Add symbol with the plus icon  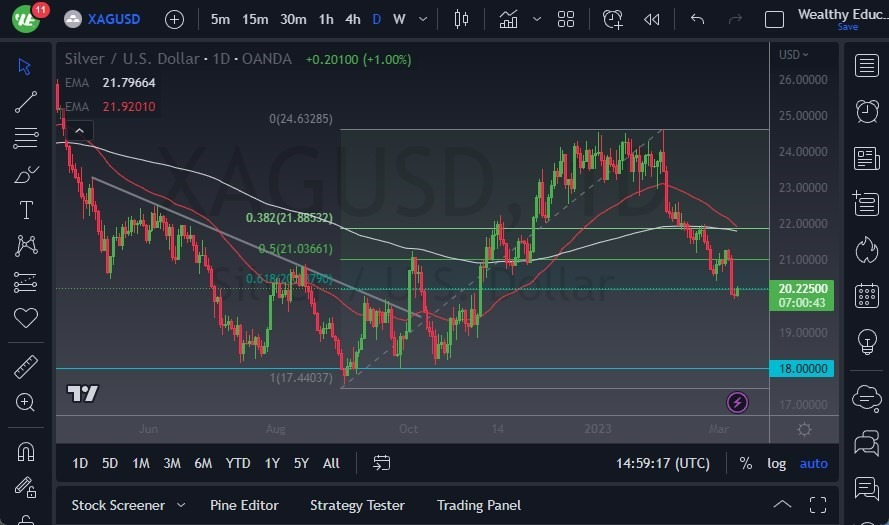coord(174,19)
